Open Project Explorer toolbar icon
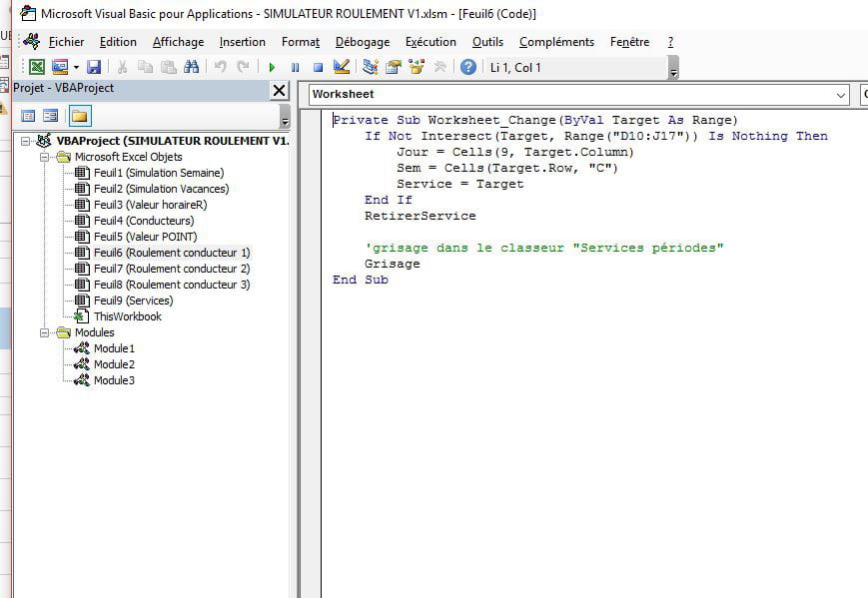Screen dimensions: 868x598 tap(371, 68)
